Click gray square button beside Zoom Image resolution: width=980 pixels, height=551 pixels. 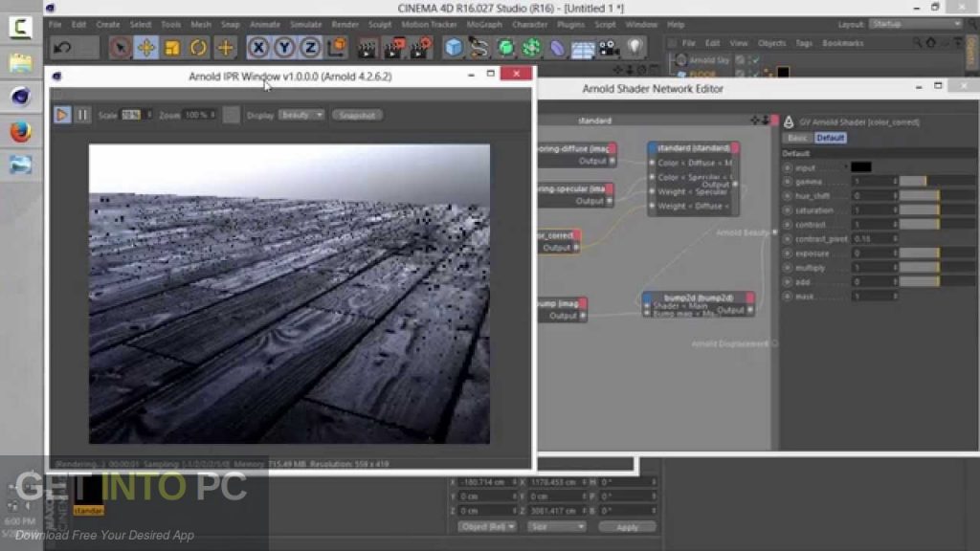tap(231, 115)
